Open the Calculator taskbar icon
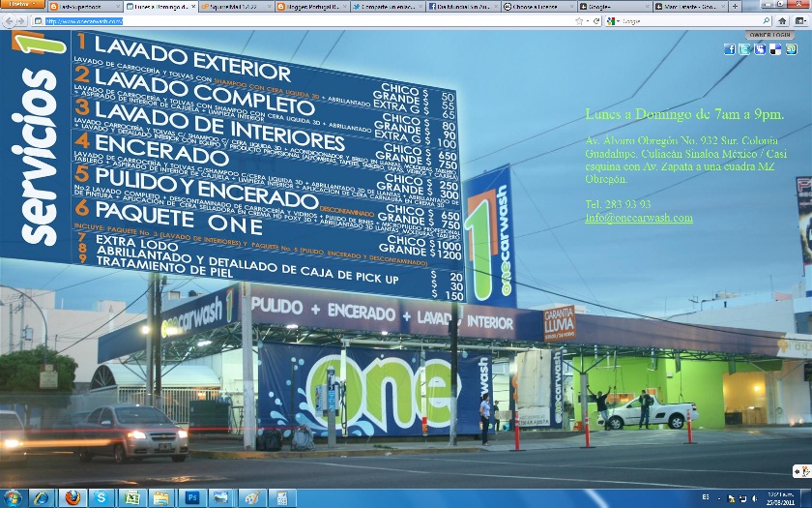This screenshot has width=812, height=508. (x=282, y=498)
